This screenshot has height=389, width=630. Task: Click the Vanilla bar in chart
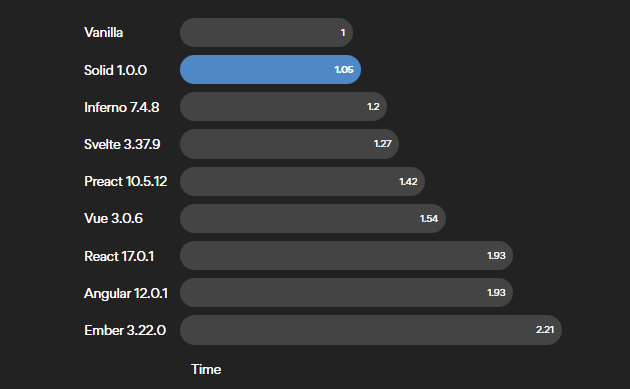point(266,33)
